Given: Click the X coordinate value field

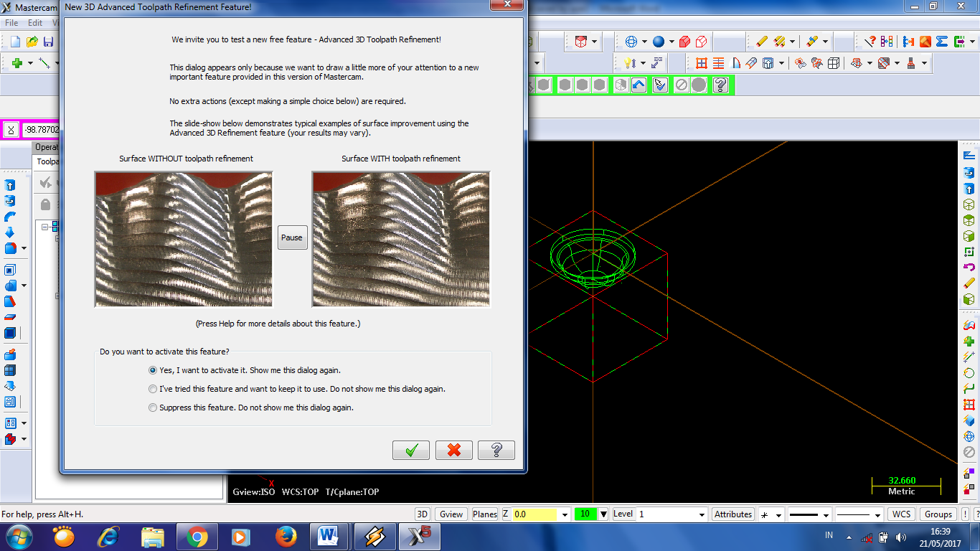Looking at the screenshot, I should coord(42,130).
